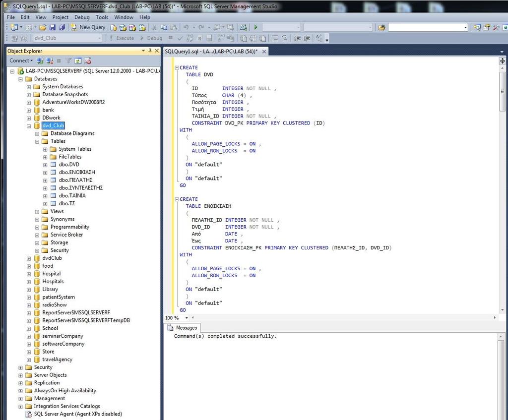Collapse the dvd_Club database node
Screen dimensions: 508x420
click(x=28, y=125)
